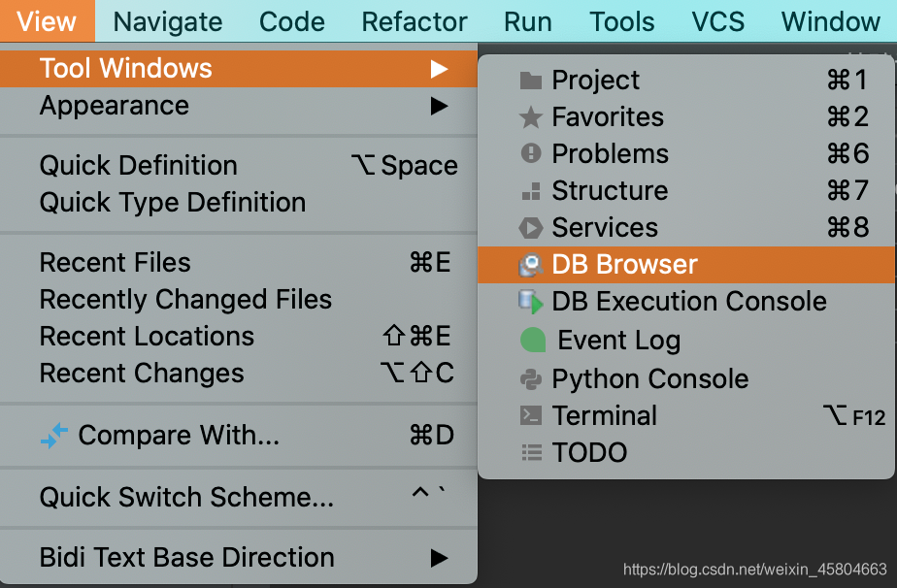The image size is (897, 588).
Task: Expand the Appearance submenu arrow
Action: pyautogui.click(x=440, y=106)
